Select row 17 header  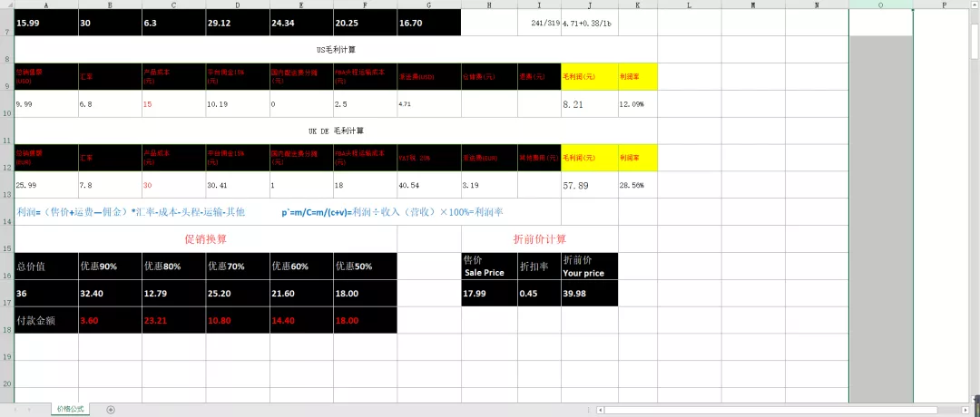pos(7,294)
